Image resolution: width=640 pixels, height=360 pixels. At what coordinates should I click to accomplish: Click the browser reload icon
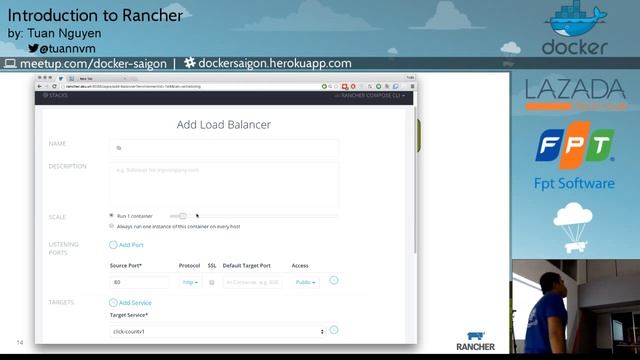coord(54,87)
